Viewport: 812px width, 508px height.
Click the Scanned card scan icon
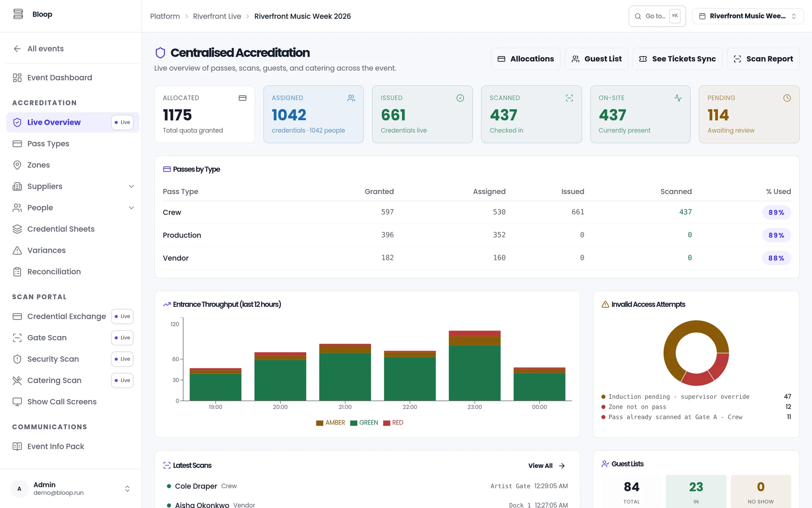[570, 98]
